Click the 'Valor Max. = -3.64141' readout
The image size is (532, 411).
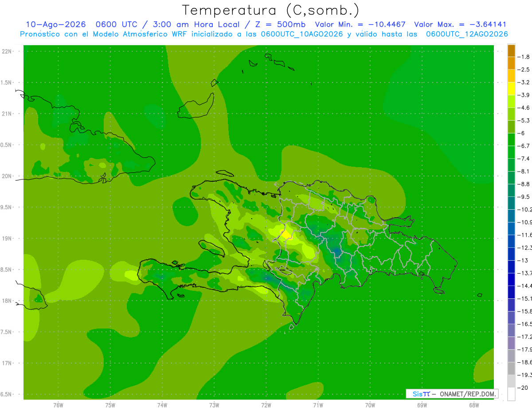pyautogui.click(x=460, y=24)
